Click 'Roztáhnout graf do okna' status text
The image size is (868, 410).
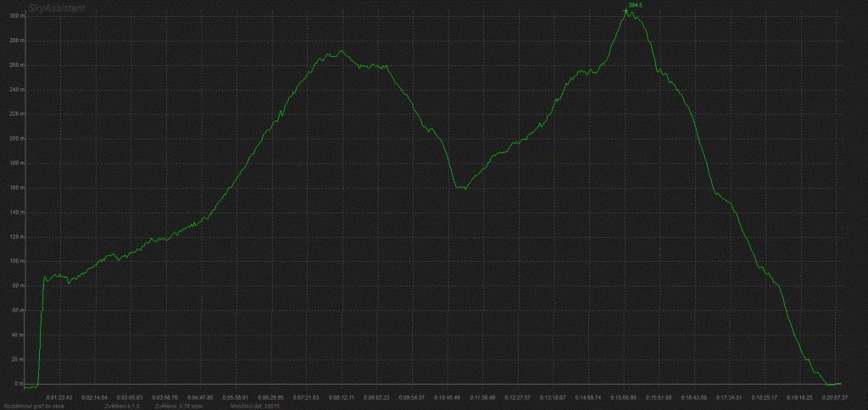pyautogui.click(x=32, y=406)
